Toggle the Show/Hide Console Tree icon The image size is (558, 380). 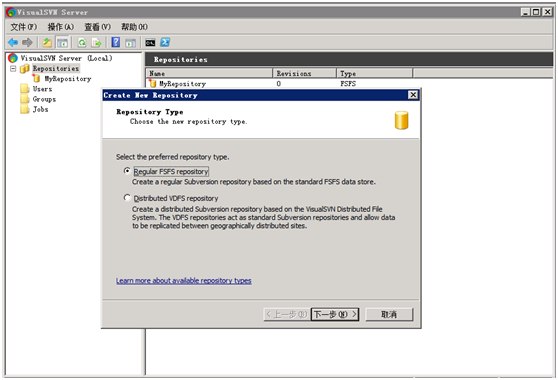point(63,43)
